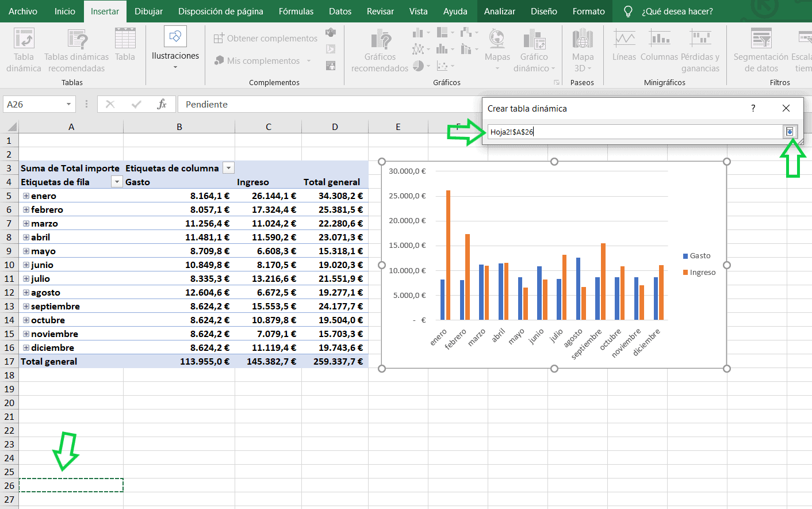Open the People Graph add-in icon
812x509 pixels.
[331, 66]
